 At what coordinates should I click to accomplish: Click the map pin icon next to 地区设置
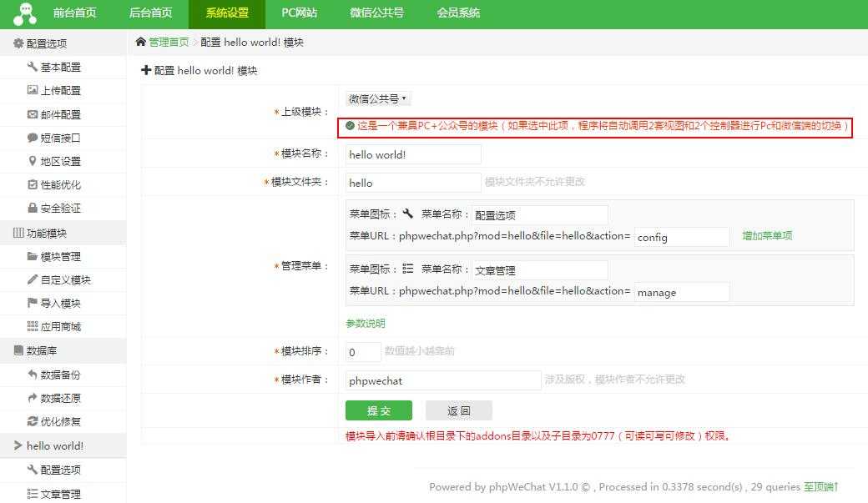(x=32, y=160)
